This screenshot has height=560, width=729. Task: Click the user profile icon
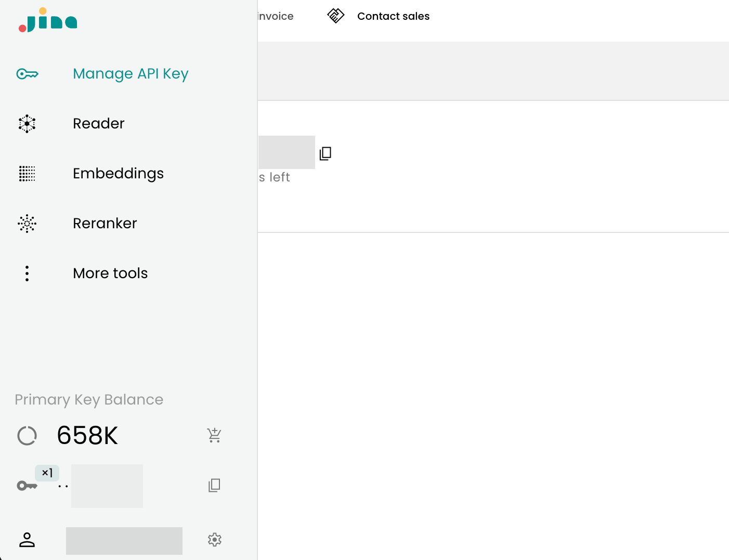coord(27,540)
